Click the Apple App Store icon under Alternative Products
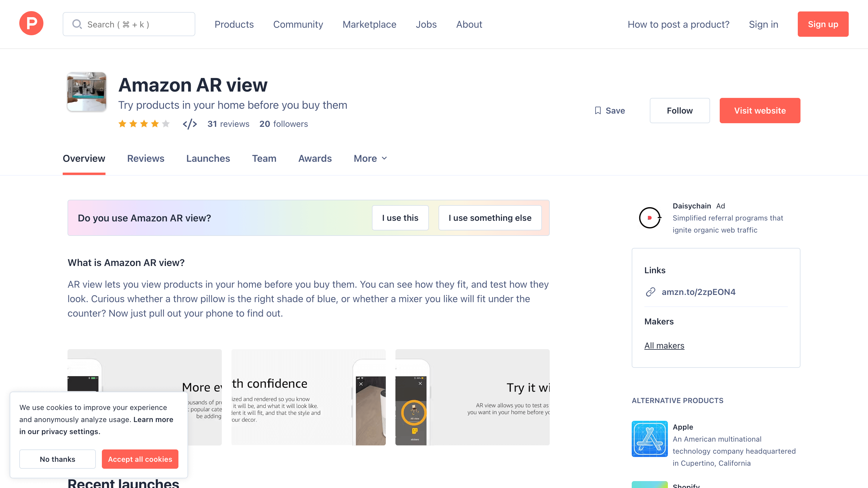 tap(650, 439)
